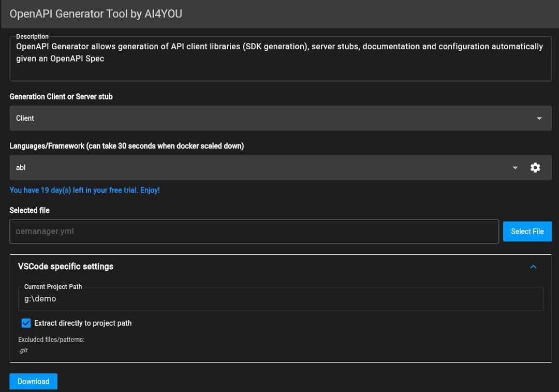Open the Client/Server stub dropdown
The height and width of the screenshot is (392, 559).
pos(281,118)
